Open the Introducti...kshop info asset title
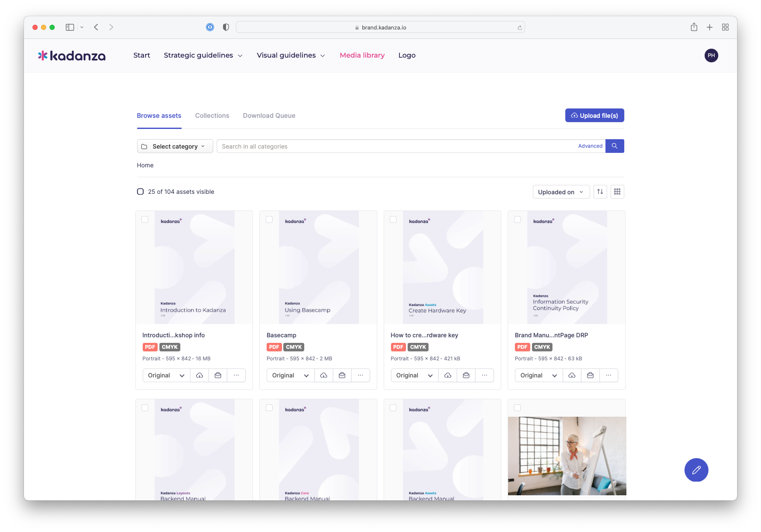Viewport: 761px width, 532px height. pos(173,335)
